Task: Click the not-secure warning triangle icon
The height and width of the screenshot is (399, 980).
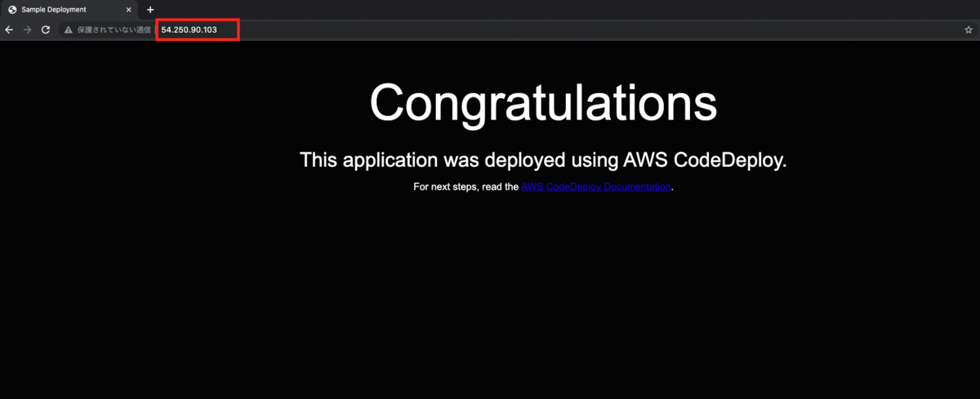Action: pyautogui.click(x=69, y=30)
